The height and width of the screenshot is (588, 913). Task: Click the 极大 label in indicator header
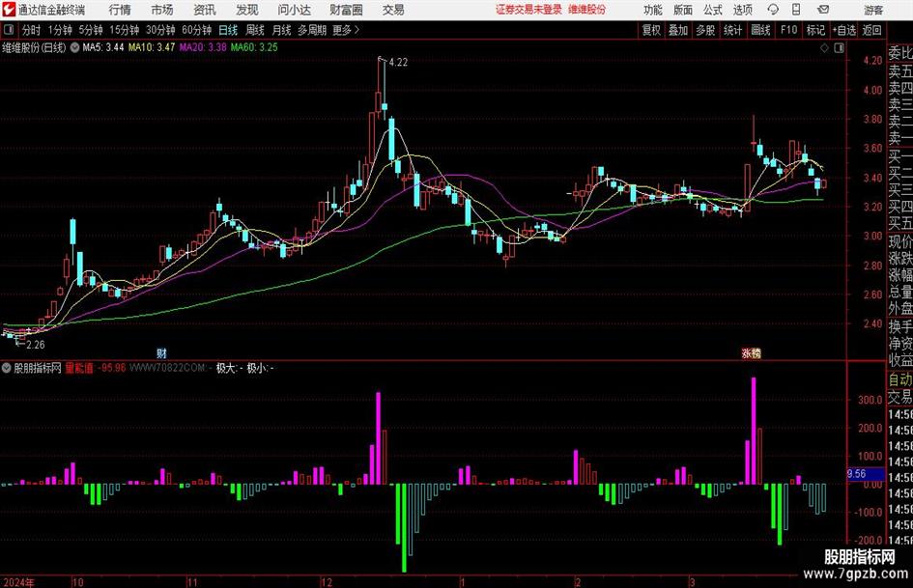[x=226, y=368]
